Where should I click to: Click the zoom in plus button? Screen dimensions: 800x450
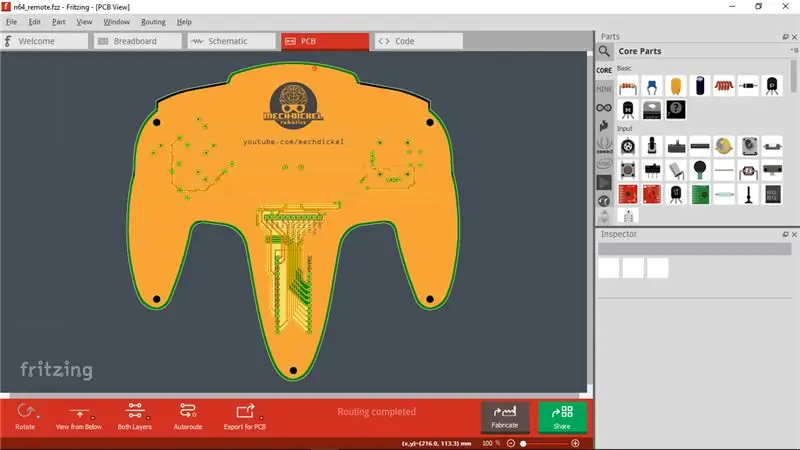point(576,443)
